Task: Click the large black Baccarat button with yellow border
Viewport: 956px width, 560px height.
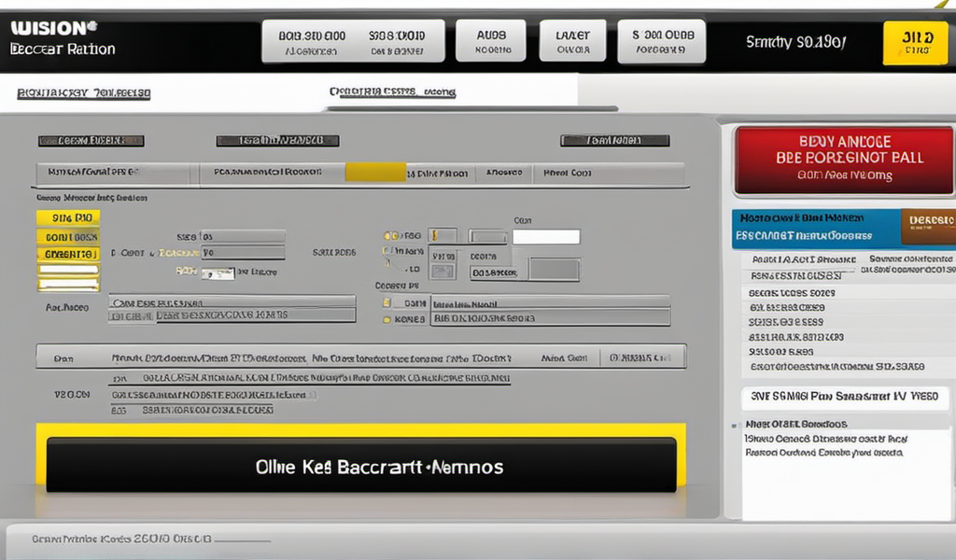Action: 361,465
